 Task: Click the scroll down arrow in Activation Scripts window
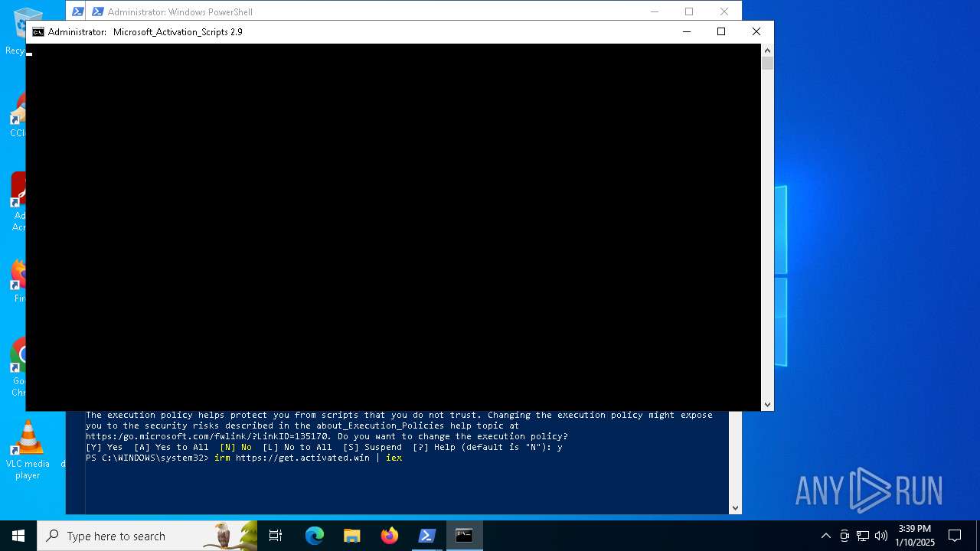767,405
